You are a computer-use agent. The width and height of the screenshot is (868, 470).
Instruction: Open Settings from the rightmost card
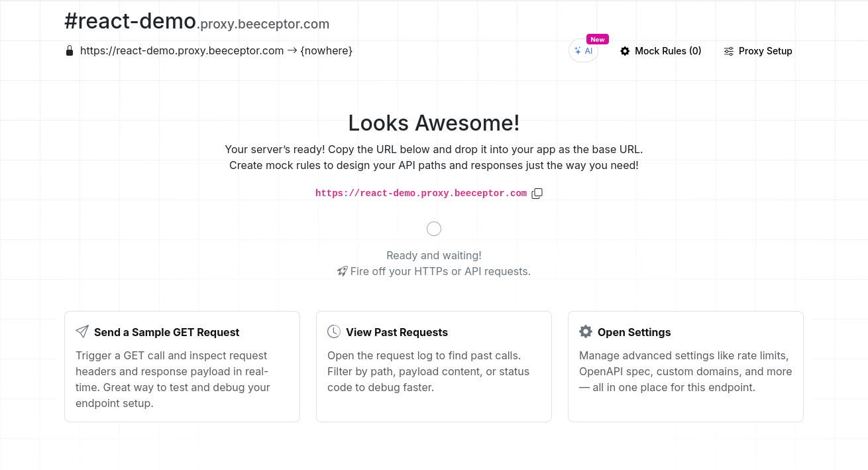tap(685, 366)
